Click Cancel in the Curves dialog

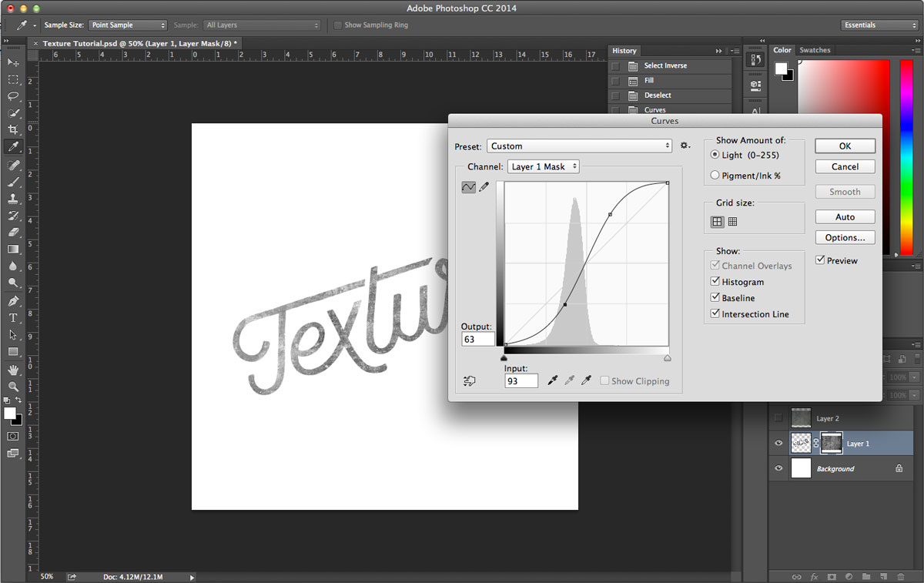[845, 166]
